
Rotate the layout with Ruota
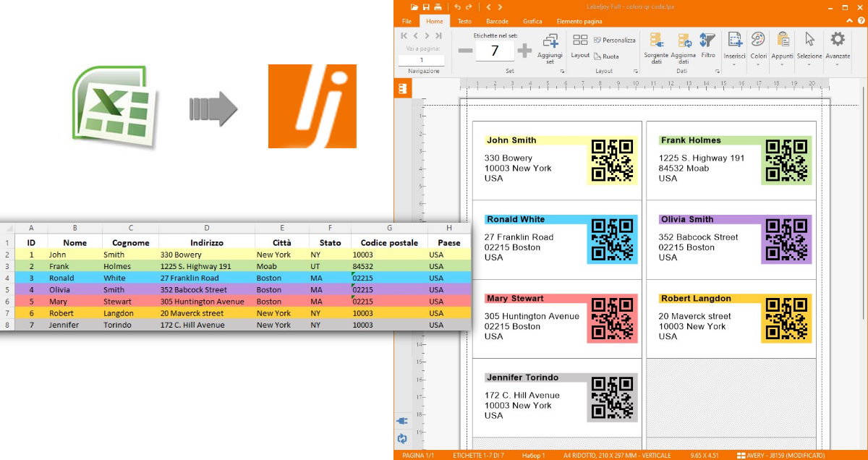[x=606, y=56]
